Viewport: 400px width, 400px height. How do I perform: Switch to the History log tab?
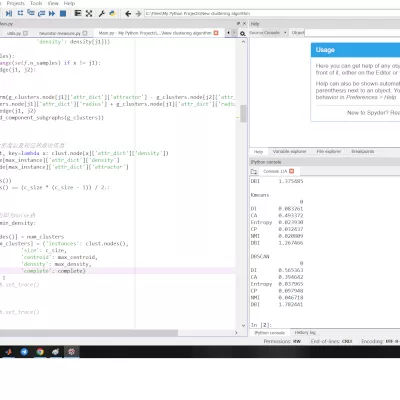tap(305, 333)
